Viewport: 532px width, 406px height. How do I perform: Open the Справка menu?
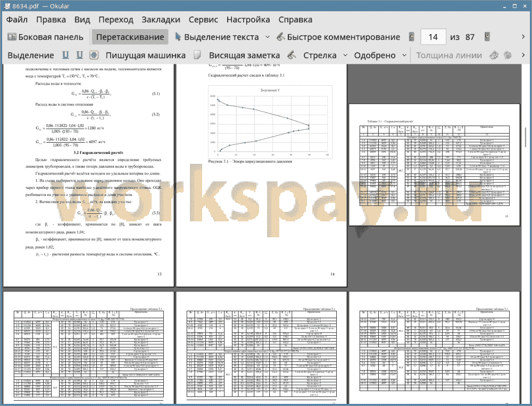coord(295,20)
